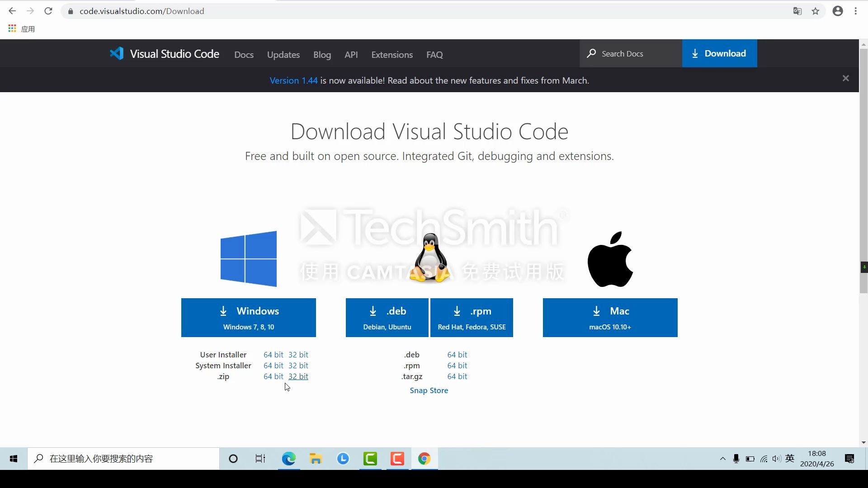Go to the Blog section
868x488 pixels.
point(322,54)
